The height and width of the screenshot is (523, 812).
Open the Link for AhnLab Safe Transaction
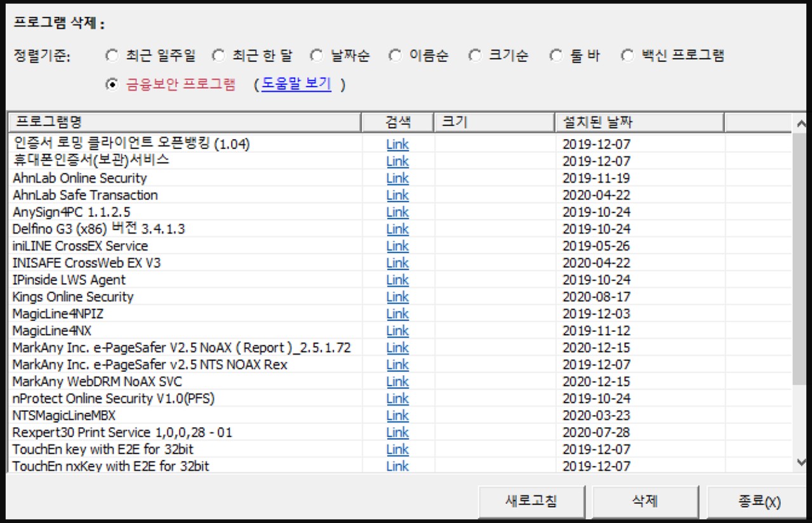[x=398, y=195]
